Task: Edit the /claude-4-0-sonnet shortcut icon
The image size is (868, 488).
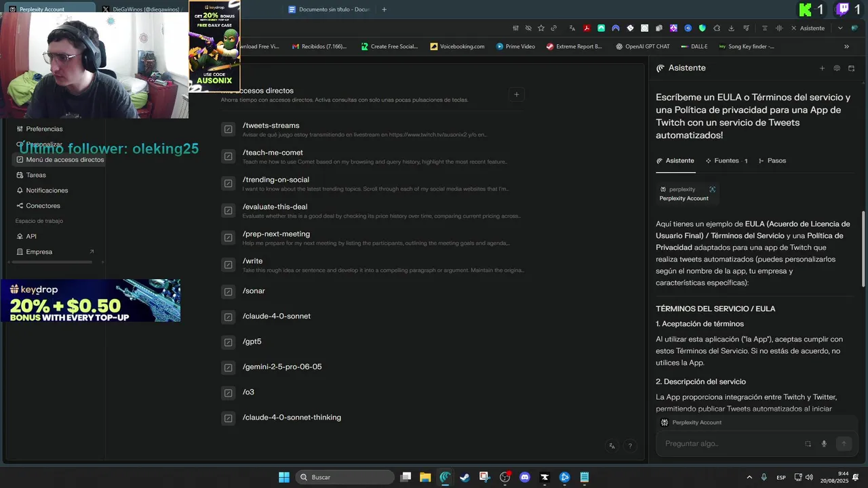Action: pos(228,317)
